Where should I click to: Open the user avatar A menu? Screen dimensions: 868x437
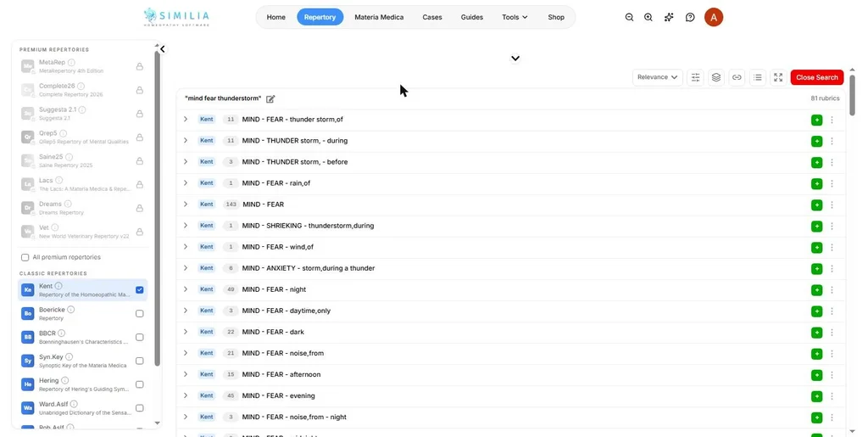(x=714, y=17)
